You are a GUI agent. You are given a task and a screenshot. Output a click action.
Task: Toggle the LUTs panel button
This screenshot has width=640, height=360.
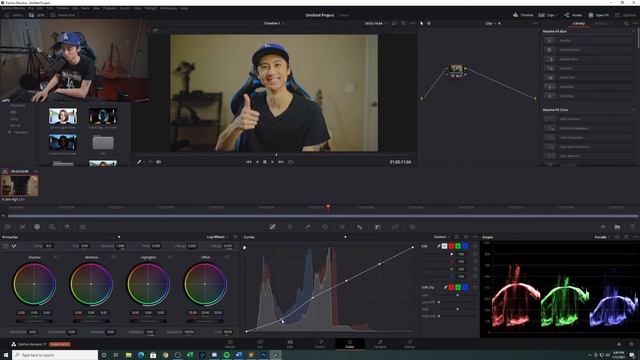coord(37,15)
